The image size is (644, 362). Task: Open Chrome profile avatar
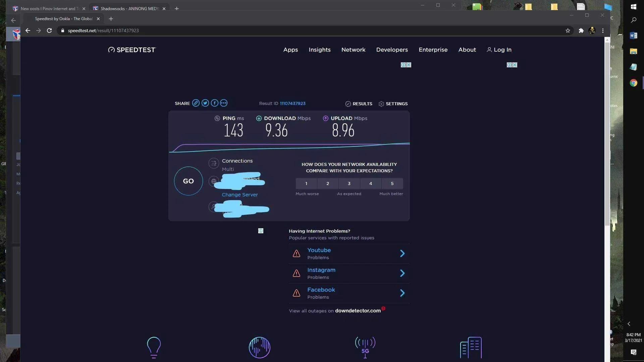click(592, 31)
